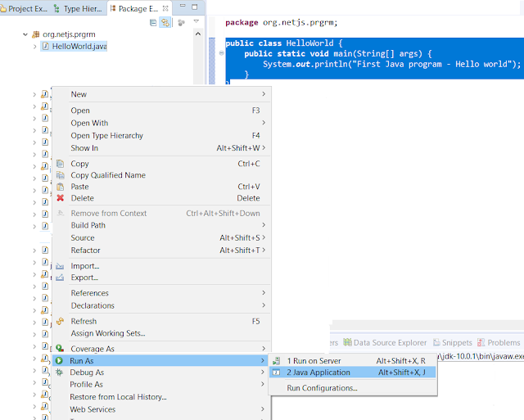Click the Run on Server icon
524x420 pixels.
pyautogui.click(x=277, y=361)
